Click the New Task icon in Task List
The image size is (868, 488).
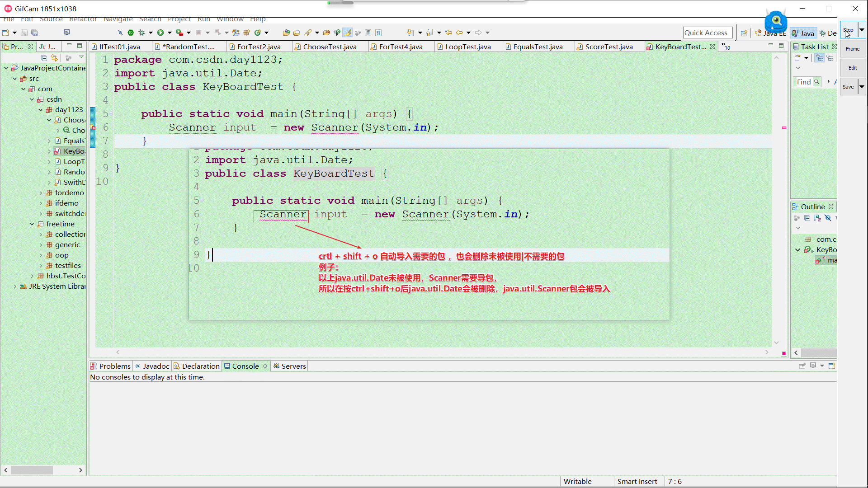[x=797, y=58]
